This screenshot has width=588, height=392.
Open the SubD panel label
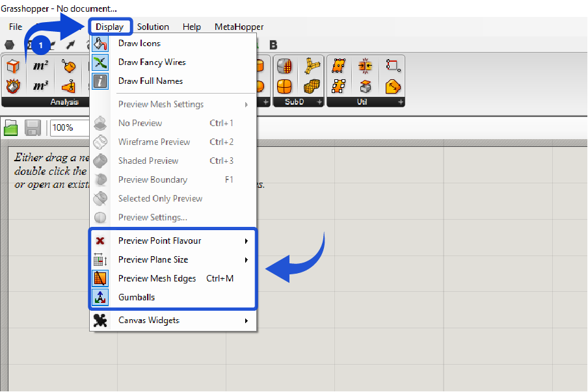coord(295,102)
